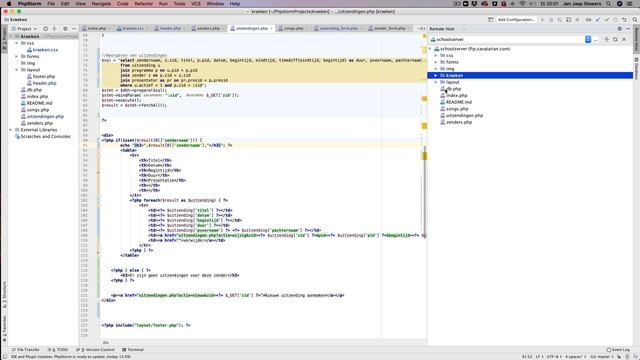Image resolution: width=640 pixels, height=360 pixels.
Task: Hide the Remote Host panel via minus icon
Action: (x=628, y=29)
